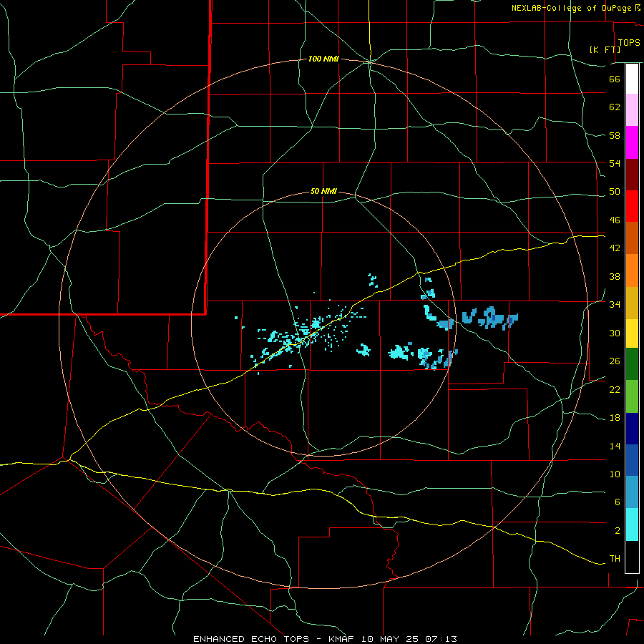The image size is (644, 644).
Task: Click the single-digit "2" legend value
Action: [x=618, y=531]
